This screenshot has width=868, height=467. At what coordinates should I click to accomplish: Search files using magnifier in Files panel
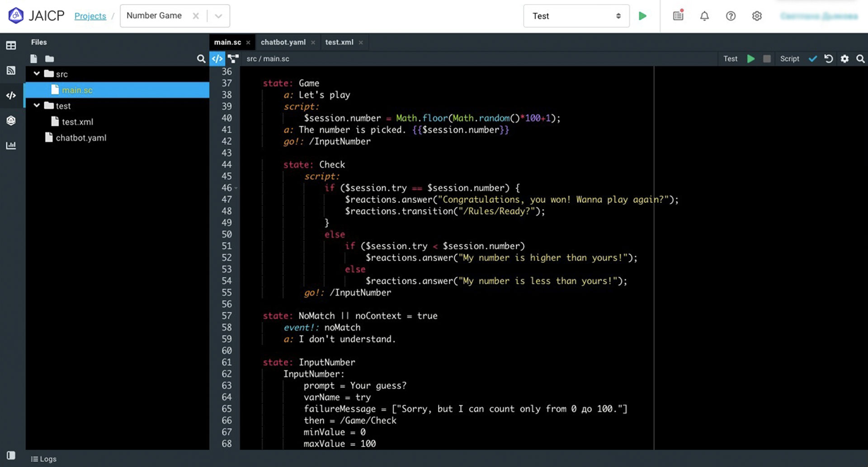point(201,59)
